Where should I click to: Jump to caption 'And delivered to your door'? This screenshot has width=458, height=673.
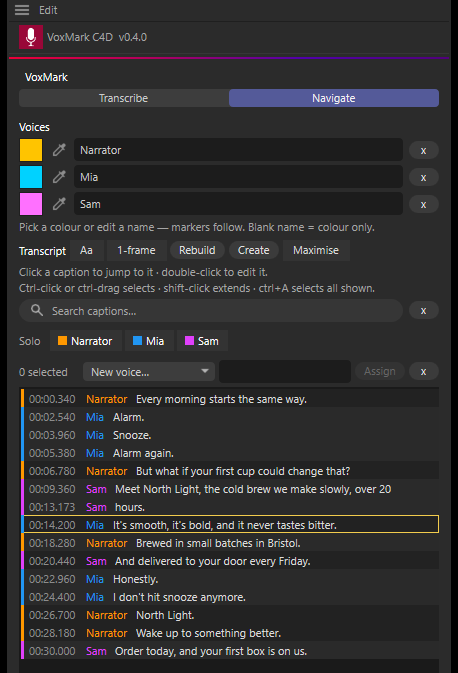(230, 561)
